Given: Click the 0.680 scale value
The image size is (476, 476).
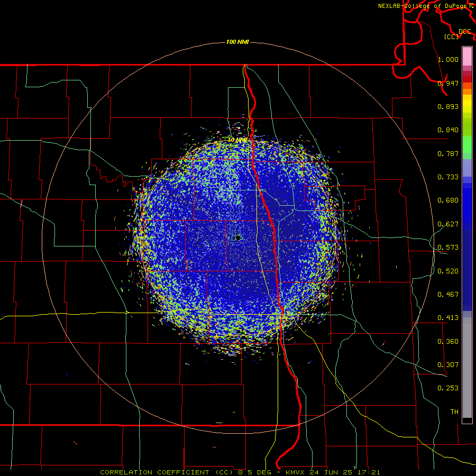Looking at the screenshot, I should click(448, 200).
